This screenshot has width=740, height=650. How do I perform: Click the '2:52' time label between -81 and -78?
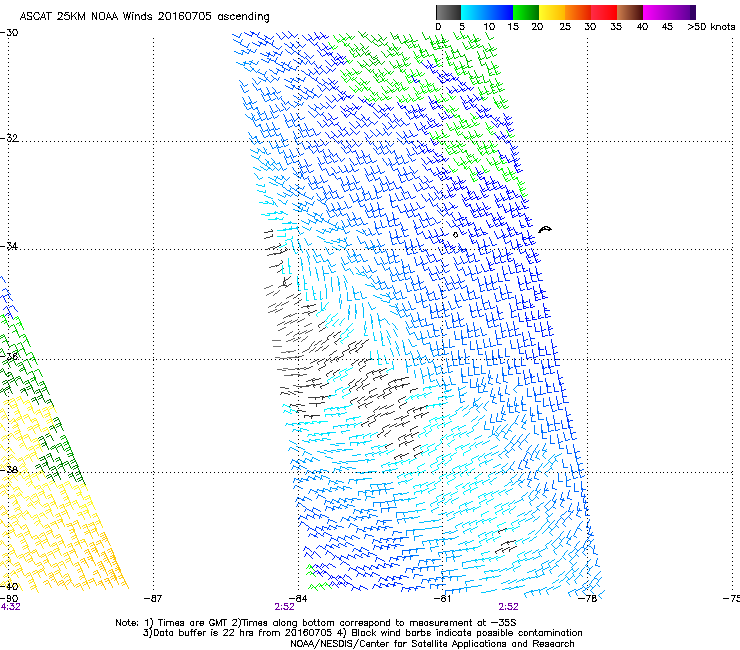(508, 607)
